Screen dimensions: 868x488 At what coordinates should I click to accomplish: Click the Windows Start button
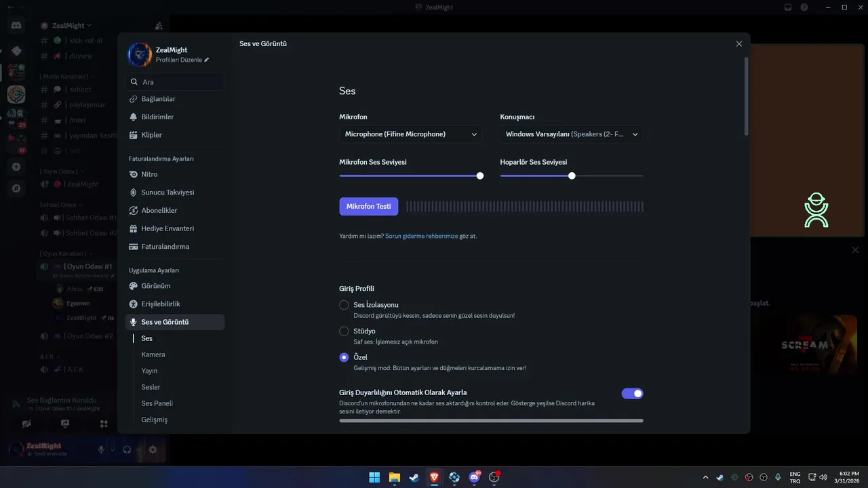coord(374,477)
